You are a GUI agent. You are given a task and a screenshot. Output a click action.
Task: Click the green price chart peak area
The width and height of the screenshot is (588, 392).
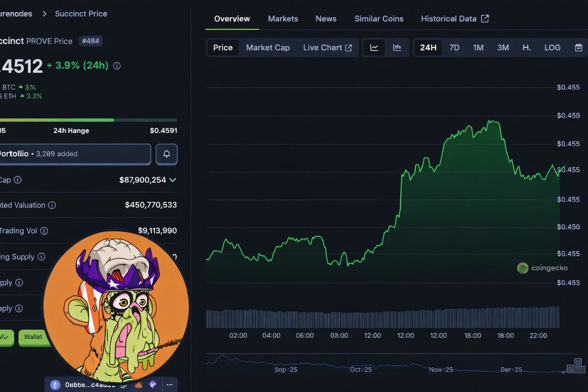pyautogui.click(x=492, y=122)
